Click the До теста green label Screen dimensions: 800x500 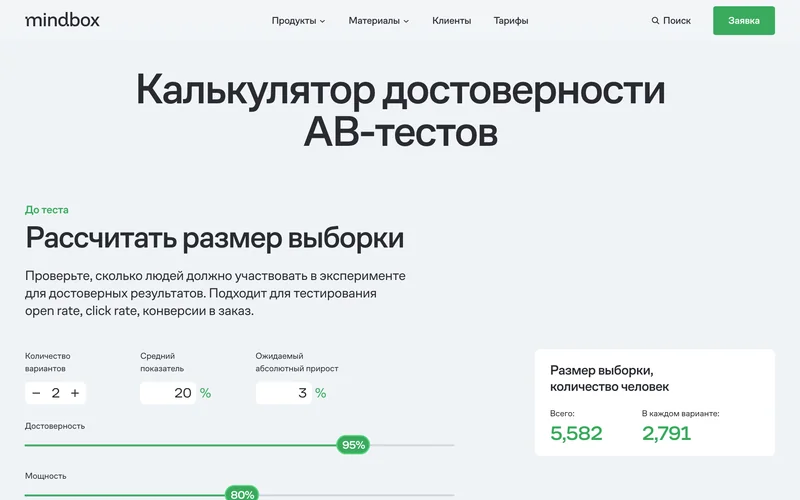[46, 210]
